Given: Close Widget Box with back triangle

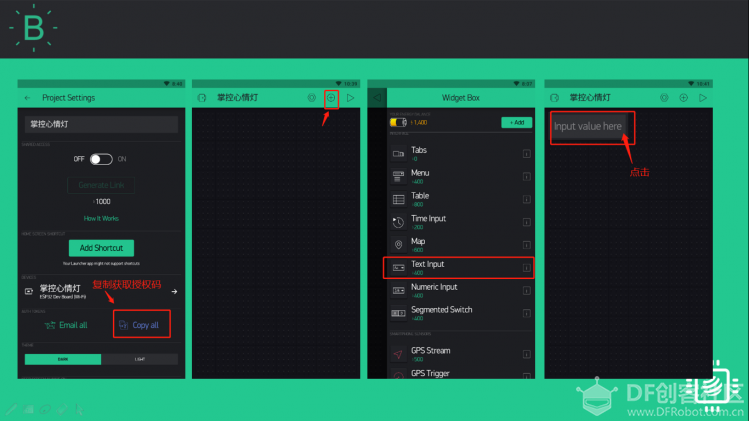Looking at the screenshot, I should click(x=377, y=98).
